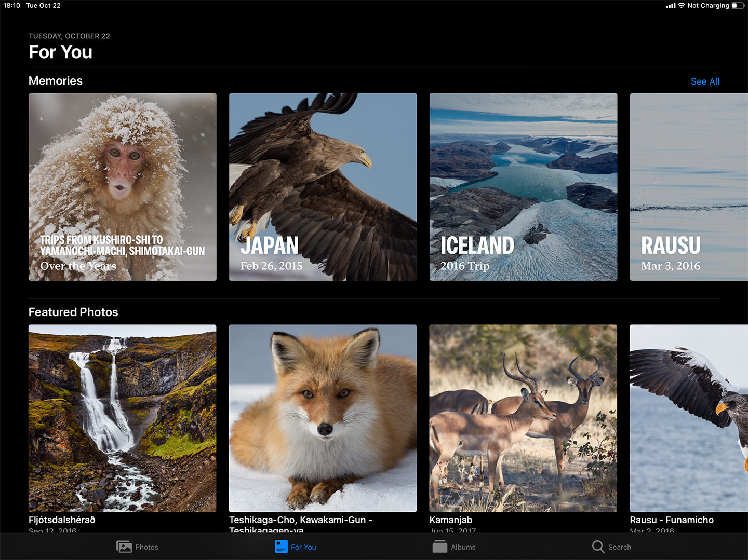Viewport: 748px width, 560px height.
Task: Tap the Search magnifier icon
Action: [x=598, y=547]
